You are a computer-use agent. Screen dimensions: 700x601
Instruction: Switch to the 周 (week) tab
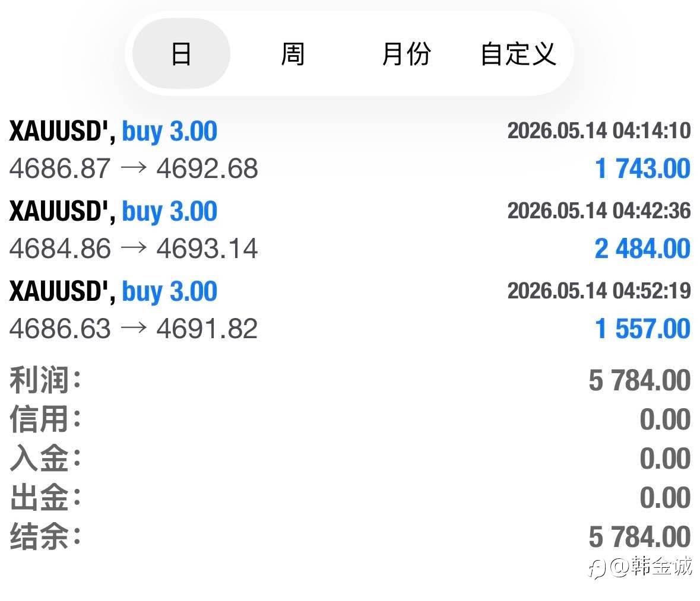click(x=293, y=54)
